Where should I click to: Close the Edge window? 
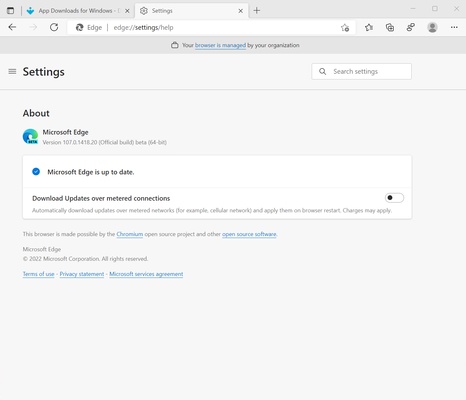(x=456, y=9)
